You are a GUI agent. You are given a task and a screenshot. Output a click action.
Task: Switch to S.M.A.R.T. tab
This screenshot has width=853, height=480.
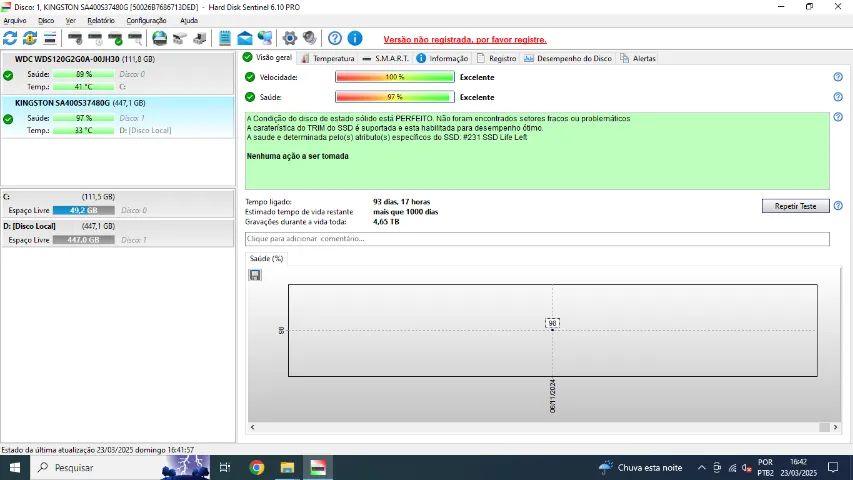(386, 58)
